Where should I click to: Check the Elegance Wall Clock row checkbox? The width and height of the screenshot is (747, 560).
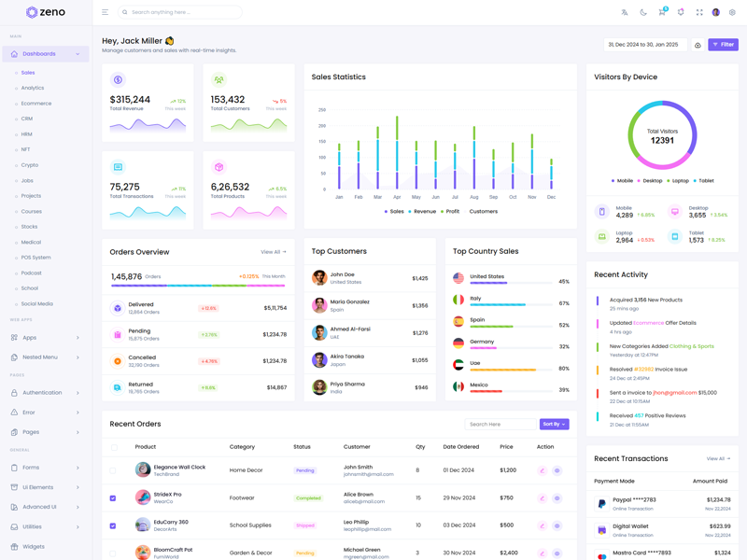tap(113, 470)
